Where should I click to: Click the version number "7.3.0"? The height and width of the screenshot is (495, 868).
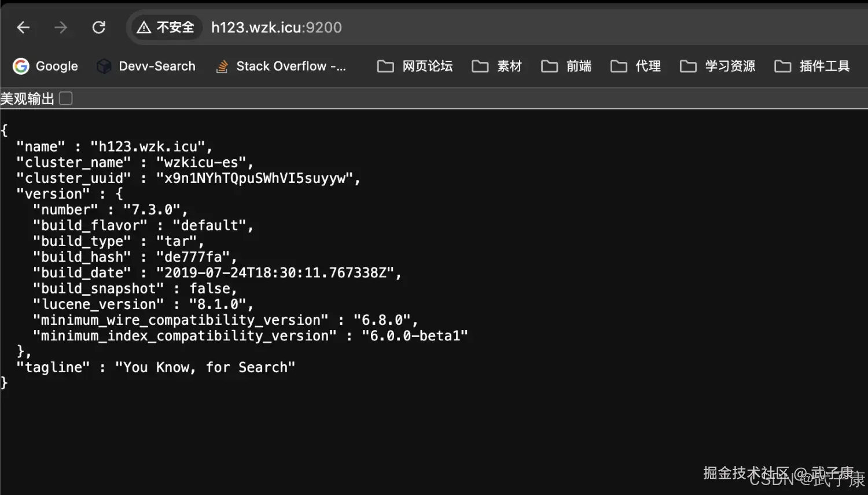click(152, 210)
